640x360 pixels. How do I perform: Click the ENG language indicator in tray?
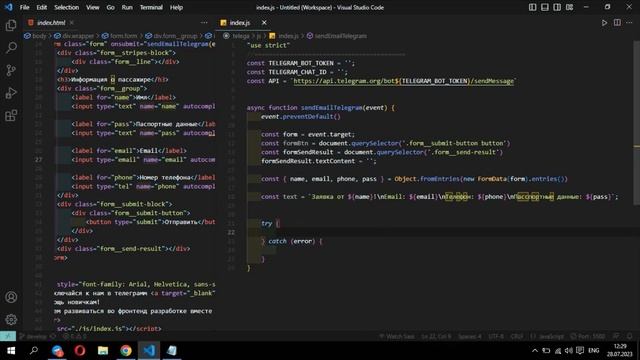click(593, 351)
